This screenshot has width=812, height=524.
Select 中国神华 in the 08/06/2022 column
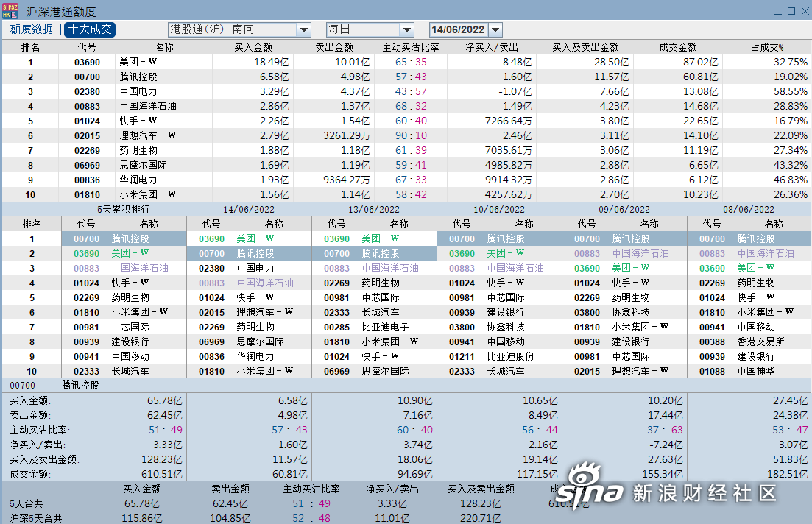(756, 371)
